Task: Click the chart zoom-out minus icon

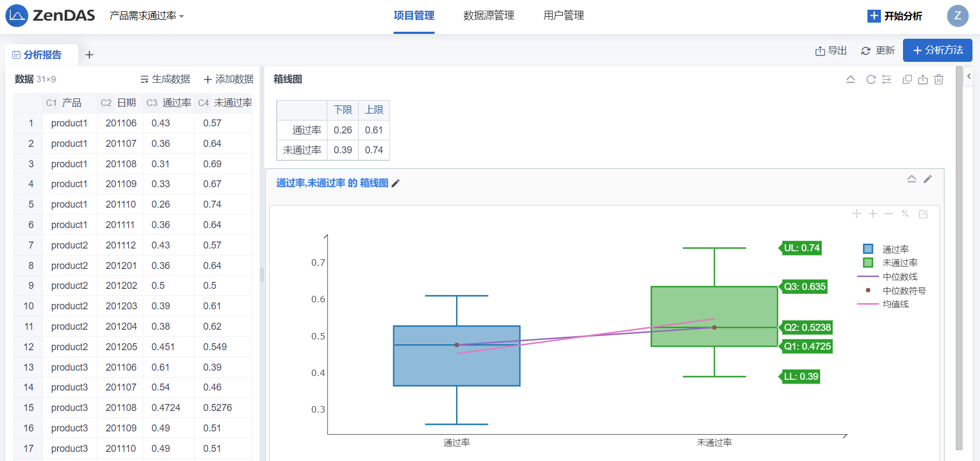Action: (x=889, y=214)
